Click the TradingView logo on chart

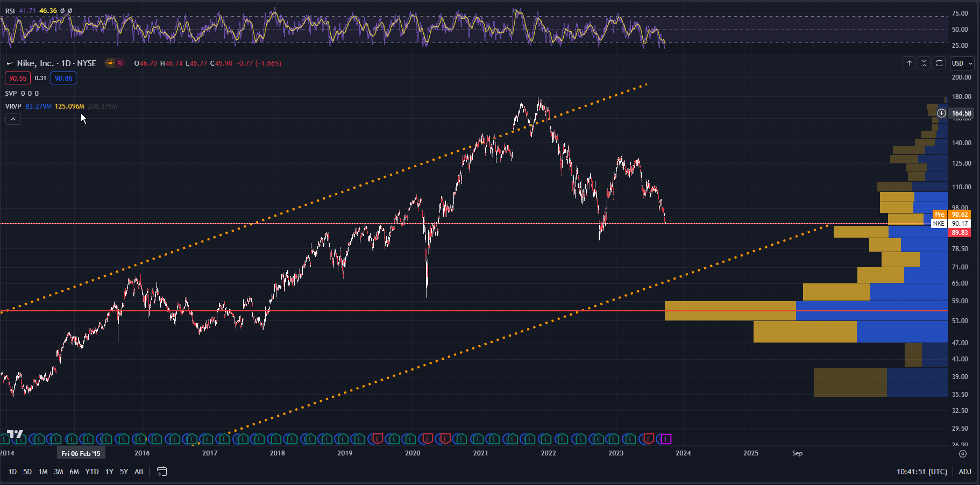tap(15, 434)
